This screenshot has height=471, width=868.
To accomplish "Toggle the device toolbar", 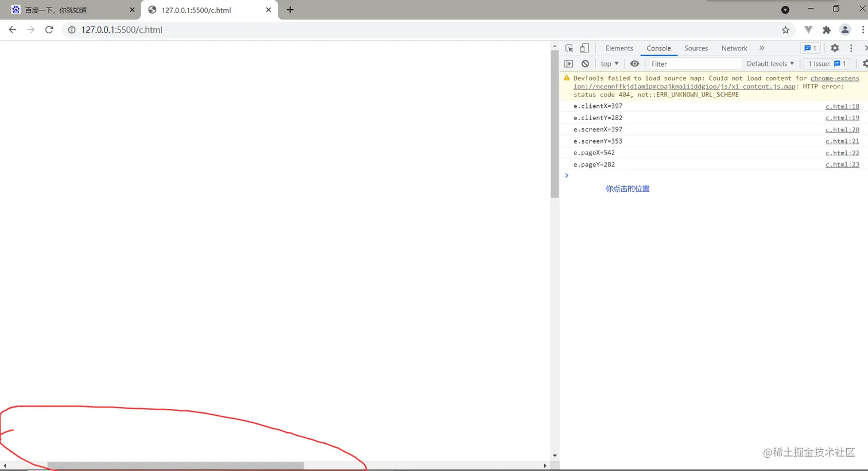I will (x=584, y=48).
